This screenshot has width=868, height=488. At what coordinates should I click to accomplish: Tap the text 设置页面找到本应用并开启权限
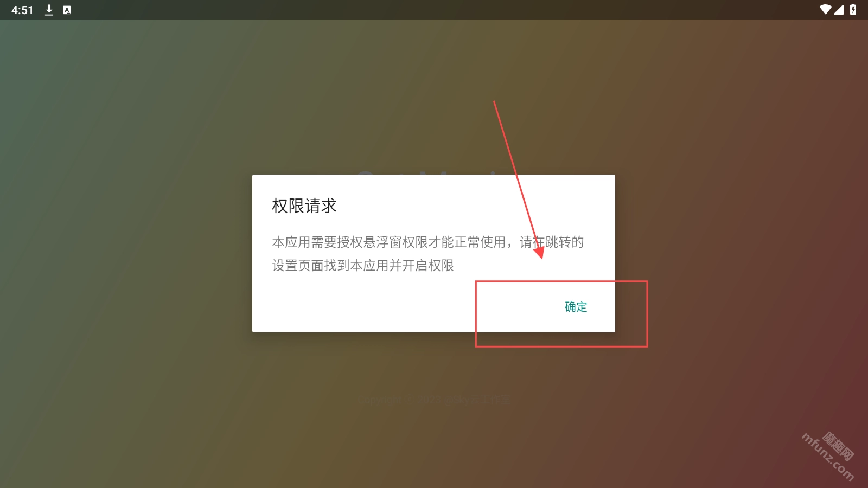(363, 265)
